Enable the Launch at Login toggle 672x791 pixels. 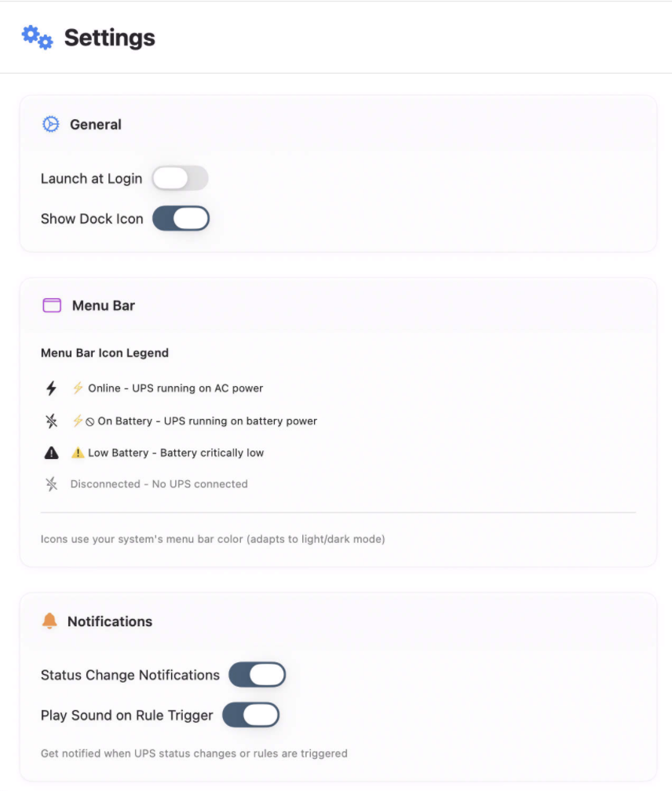pos(180,178)
